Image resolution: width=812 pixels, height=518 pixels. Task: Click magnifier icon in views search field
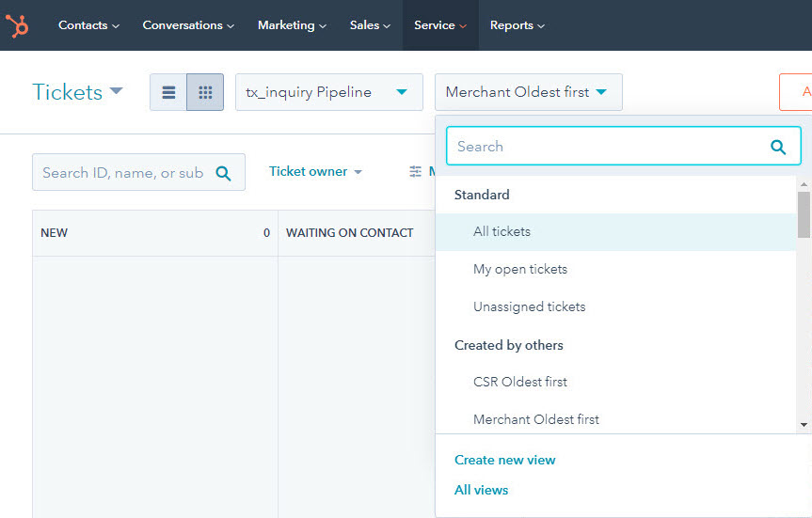778,147
